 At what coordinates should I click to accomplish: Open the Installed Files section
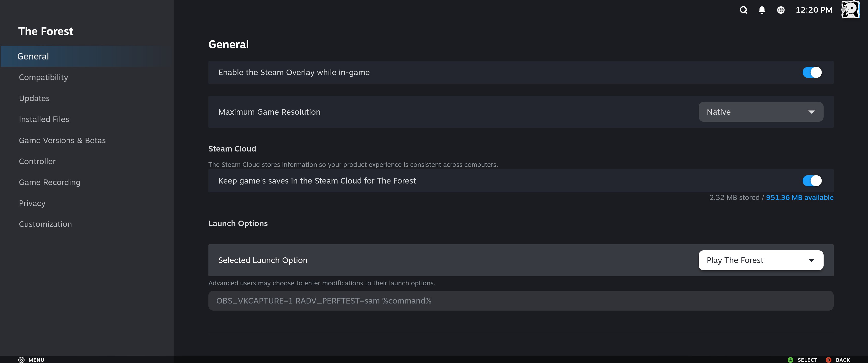[44, 119]
